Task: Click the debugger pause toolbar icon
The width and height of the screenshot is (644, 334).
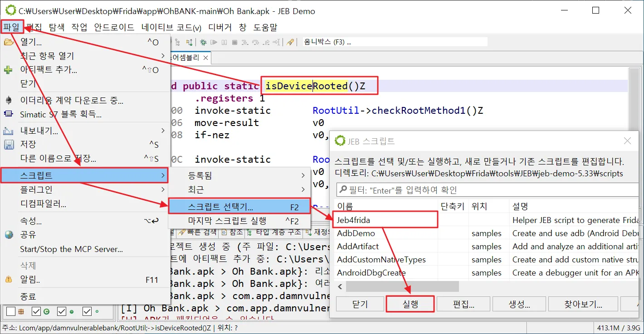Action: (224, 42)
